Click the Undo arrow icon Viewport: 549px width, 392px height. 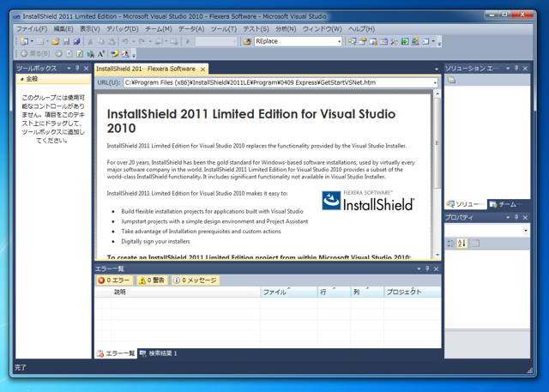pos(125,42)
